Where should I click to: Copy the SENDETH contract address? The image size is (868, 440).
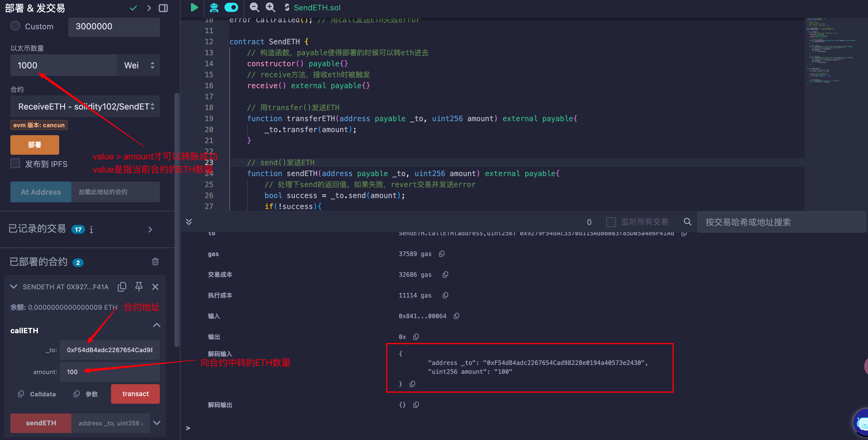pos(122,287)
